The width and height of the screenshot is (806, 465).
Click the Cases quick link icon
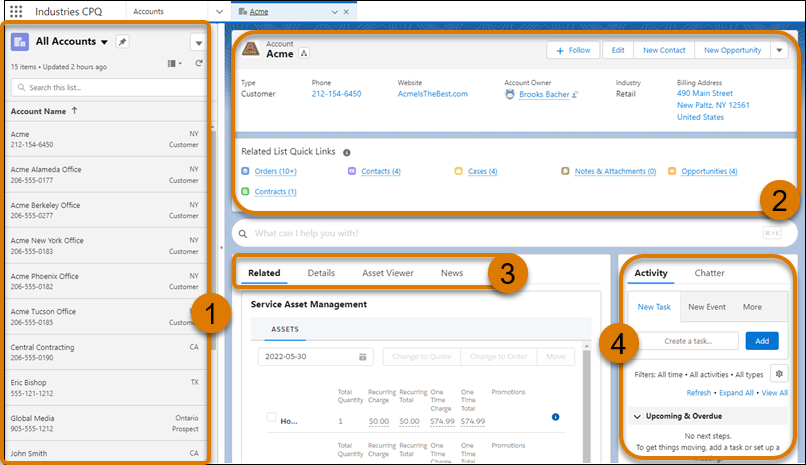[459, 171]
